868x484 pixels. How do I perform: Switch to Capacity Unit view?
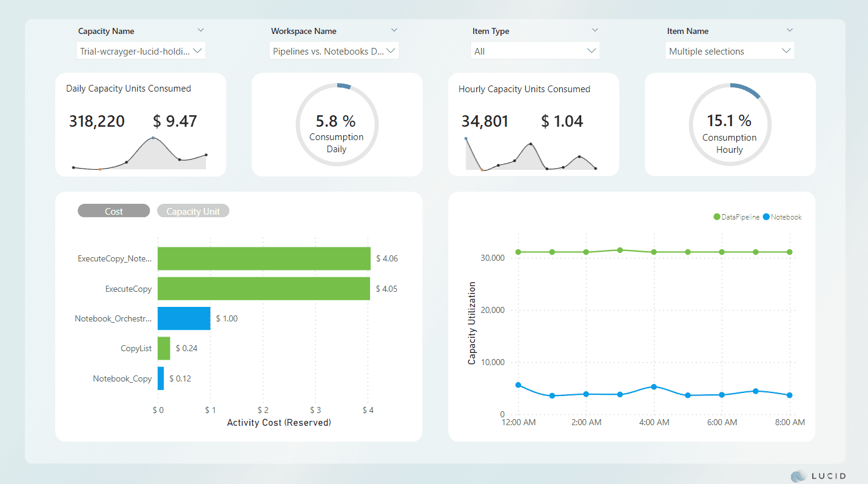193,210
